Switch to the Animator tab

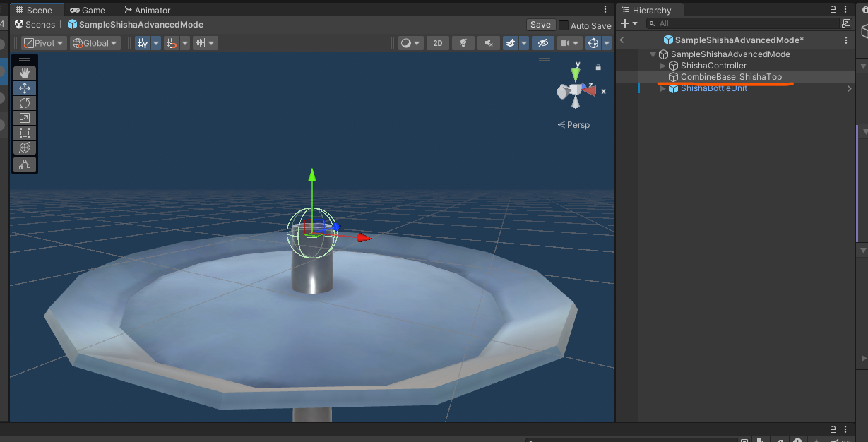pos(147,10)
